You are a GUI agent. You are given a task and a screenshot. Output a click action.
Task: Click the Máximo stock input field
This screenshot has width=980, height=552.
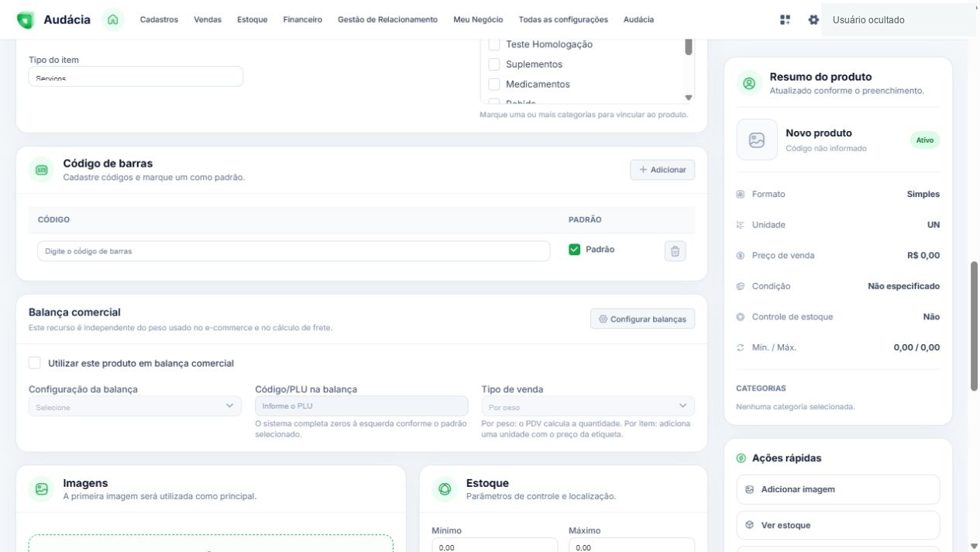631,547
